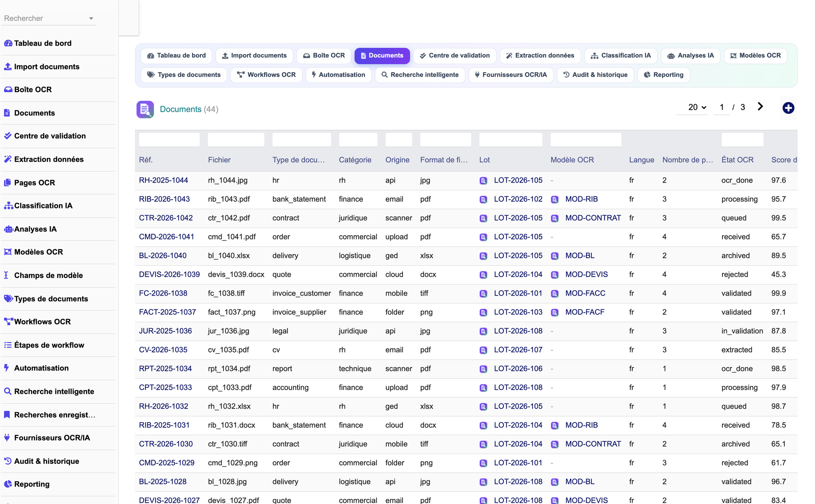Screen dimensions: 815x504
Task: Open Classification IA sidebar icon
Action: pyautogui.click(x=8, y=206)
